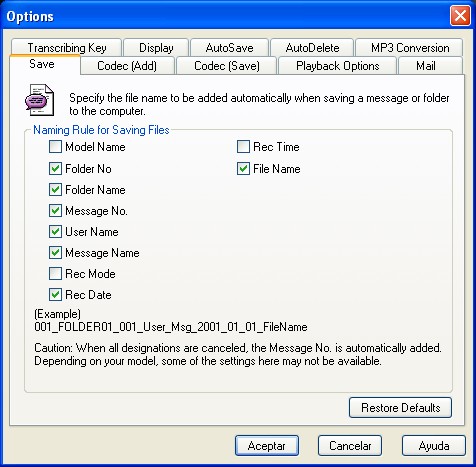The height and width of the screenshot is (467, 476).
Task: Go to the MP3 Conversion tab
Action: pyautogui.click(x=409, y=48)
